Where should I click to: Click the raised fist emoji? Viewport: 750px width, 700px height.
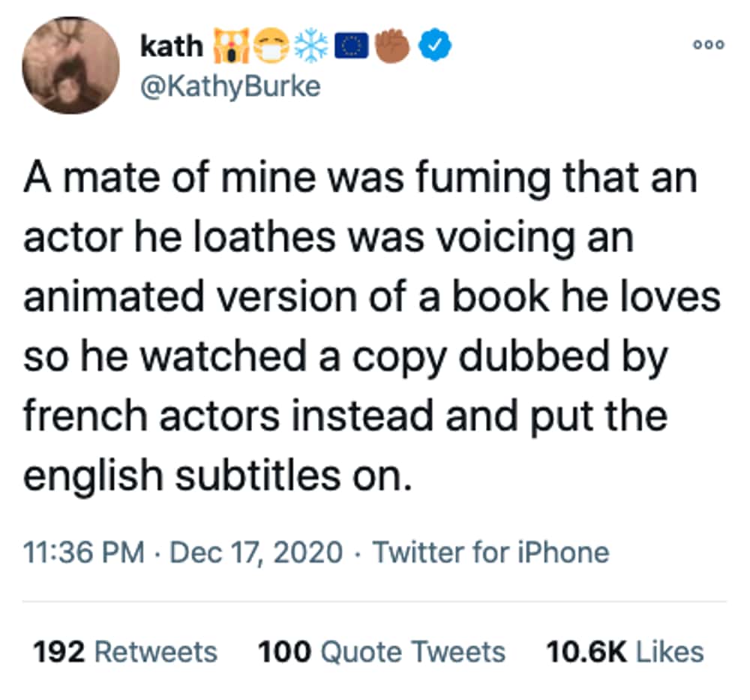click(392, 47)
